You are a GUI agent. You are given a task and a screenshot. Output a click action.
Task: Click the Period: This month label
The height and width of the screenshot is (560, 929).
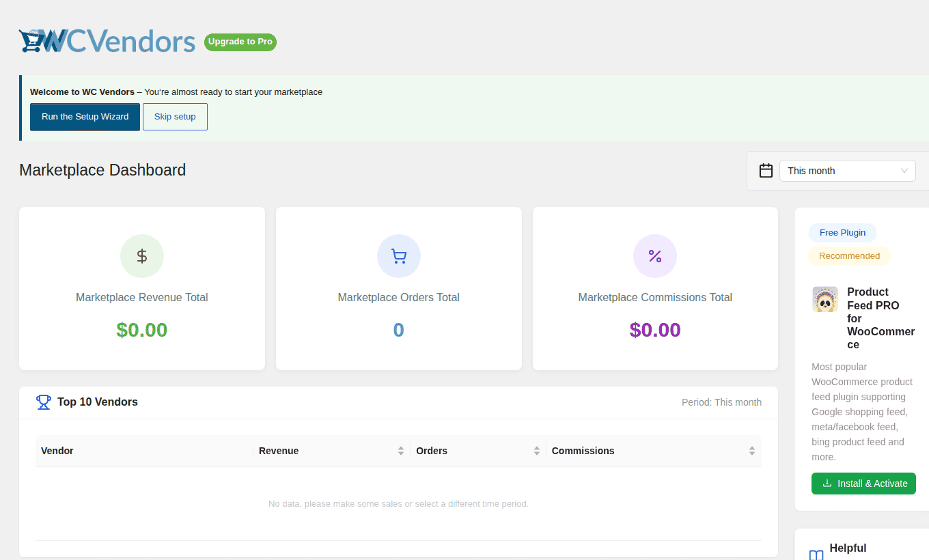coord(721,402)
